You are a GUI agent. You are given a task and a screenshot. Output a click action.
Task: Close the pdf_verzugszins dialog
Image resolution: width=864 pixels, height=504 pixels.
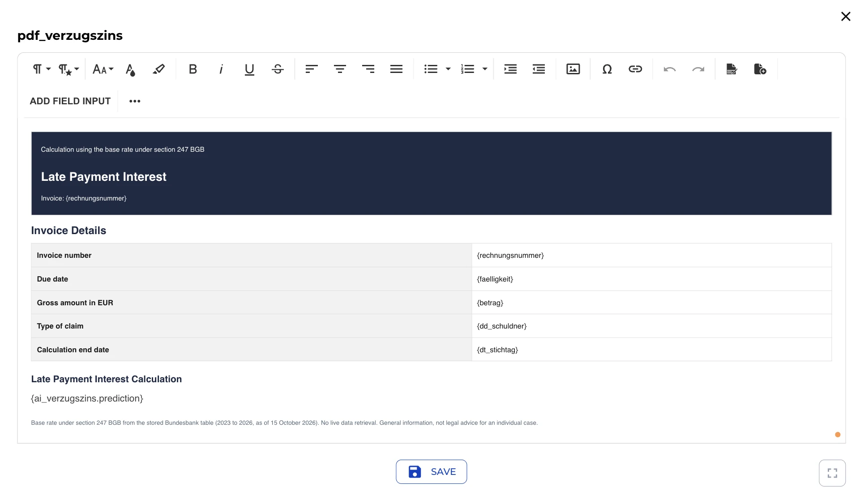(x=846, y=17)
